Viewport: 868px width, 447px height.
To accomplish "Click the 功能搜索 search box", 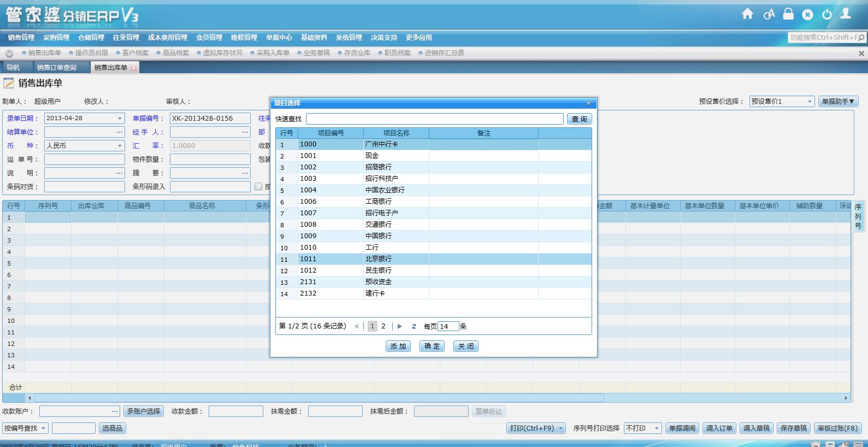I will (822, 38).
